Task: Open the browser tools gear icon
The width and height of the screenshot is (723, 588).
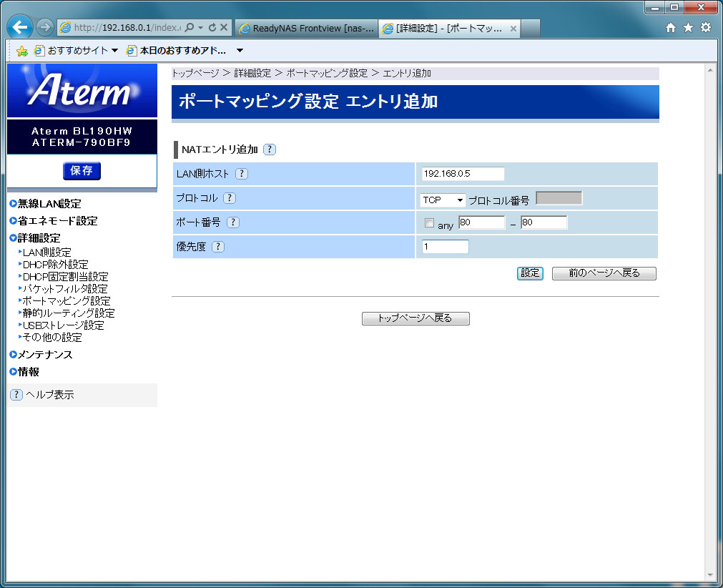Action: (706, 28)
